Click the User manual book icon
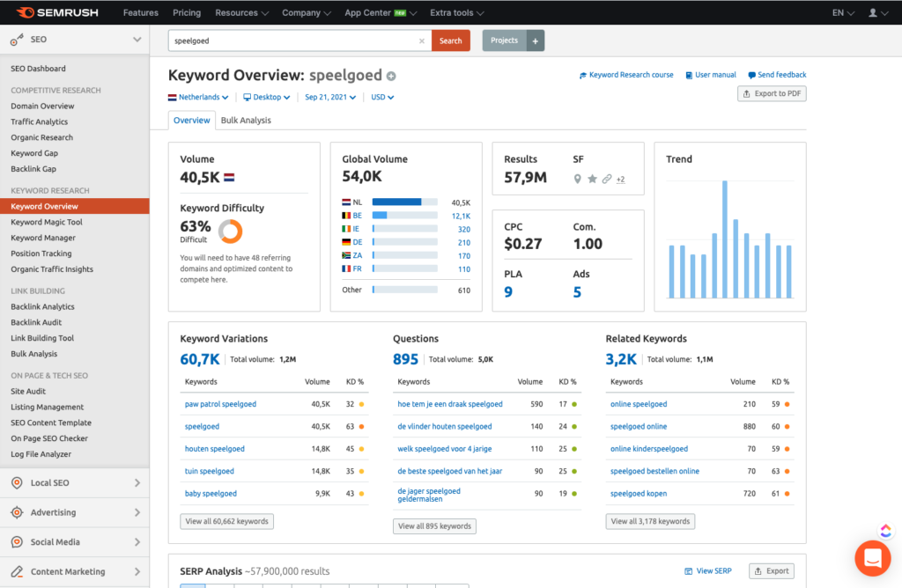Screen dimensions: 902x588 coord(689,76)
